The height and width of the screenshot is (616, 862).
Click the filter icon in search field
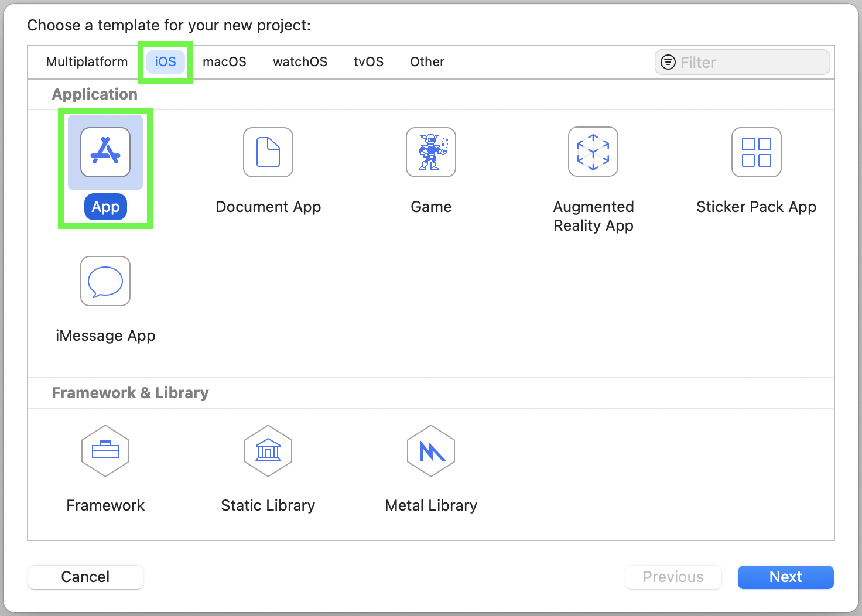click(668, 62)
